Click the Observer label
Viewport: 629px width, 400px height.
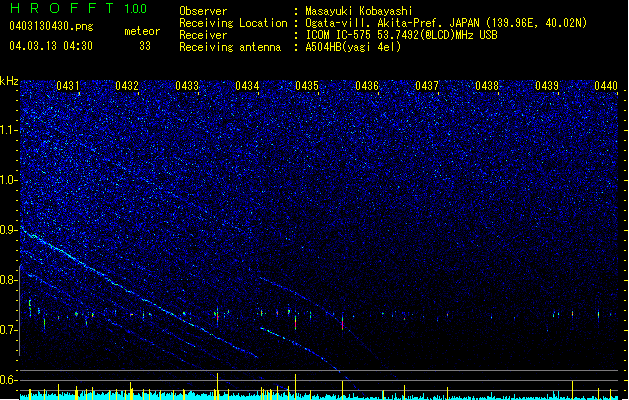[x=203, y=11]
